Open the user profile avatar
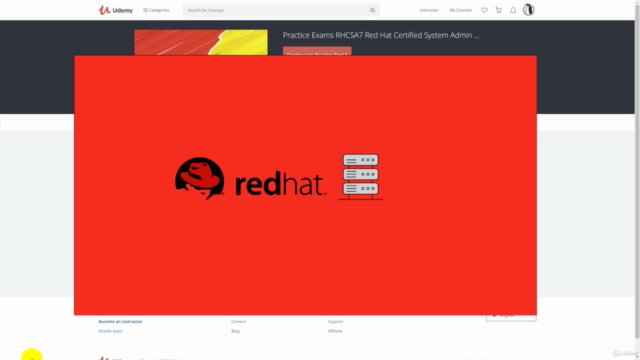Viewport: 640px width, 360px height. (529, 10)
